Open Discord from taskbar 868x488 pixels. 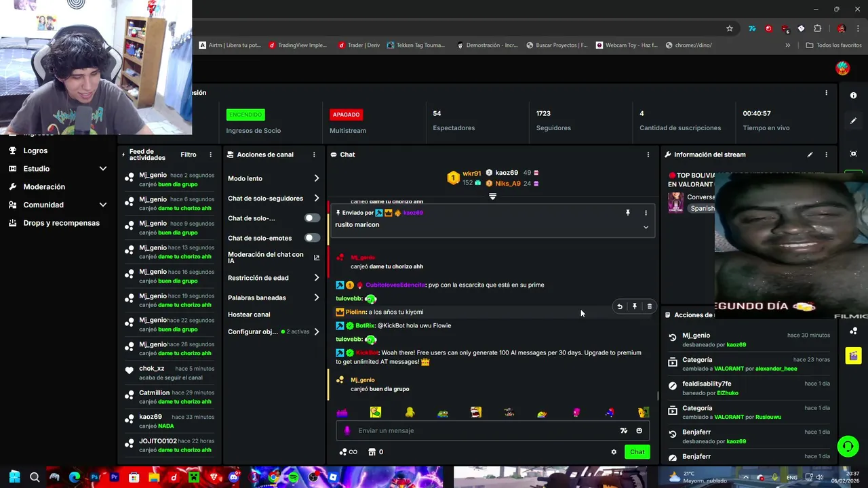[234, 477]
